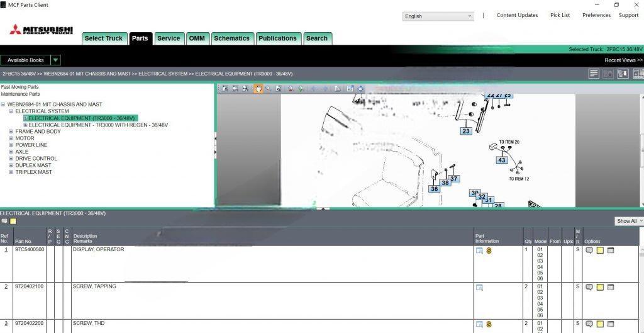Select the pan hand tool in diagram toolbar

pyautogui.click(x=258, y=89)
